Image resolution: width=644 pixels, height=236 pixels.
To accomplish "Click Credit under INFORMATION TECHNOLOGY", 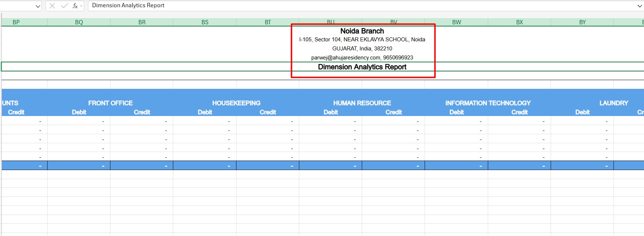I will 519,112.
